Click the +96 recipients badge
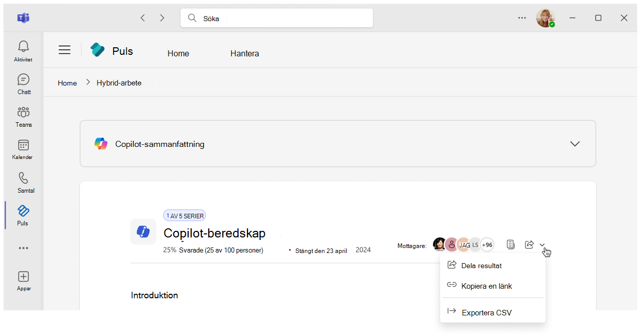 [x=487, y=245]
